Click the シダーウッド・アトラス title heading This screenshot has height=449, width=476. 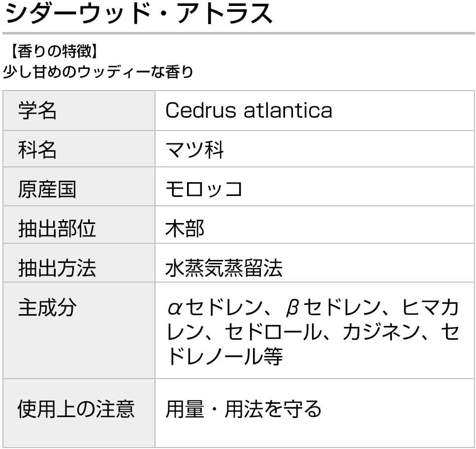(139, 13)
